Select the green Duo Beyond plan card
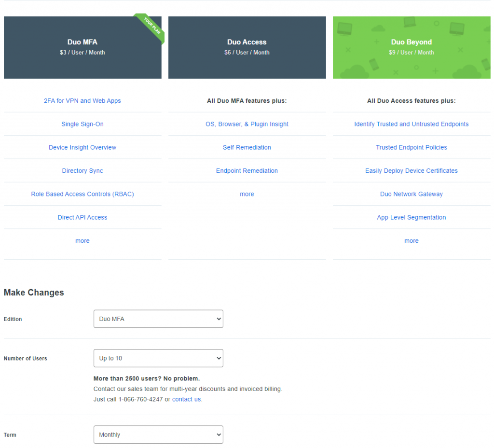The height and width of the screenshot is (448, 494). coord(412,47)
